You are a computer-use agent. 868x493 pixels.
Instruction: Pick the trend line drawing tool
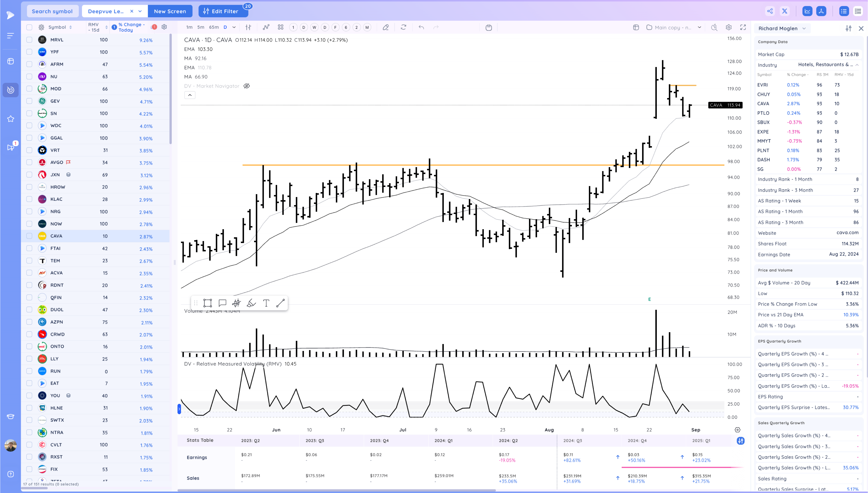280,303
